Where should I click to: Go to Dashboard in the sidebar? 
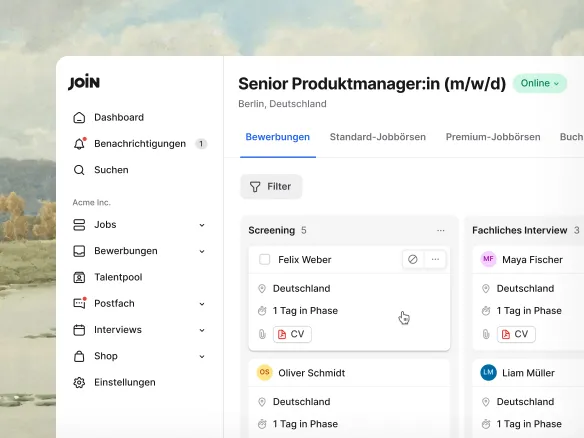pos(119,117)
